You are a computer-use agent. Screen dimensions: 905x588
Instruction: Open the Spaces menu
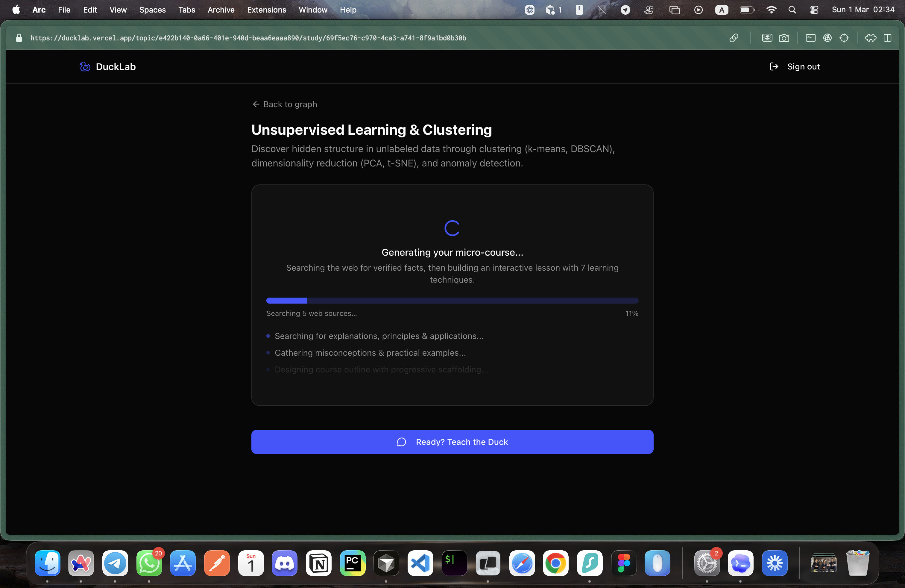(x=152, y=10)
